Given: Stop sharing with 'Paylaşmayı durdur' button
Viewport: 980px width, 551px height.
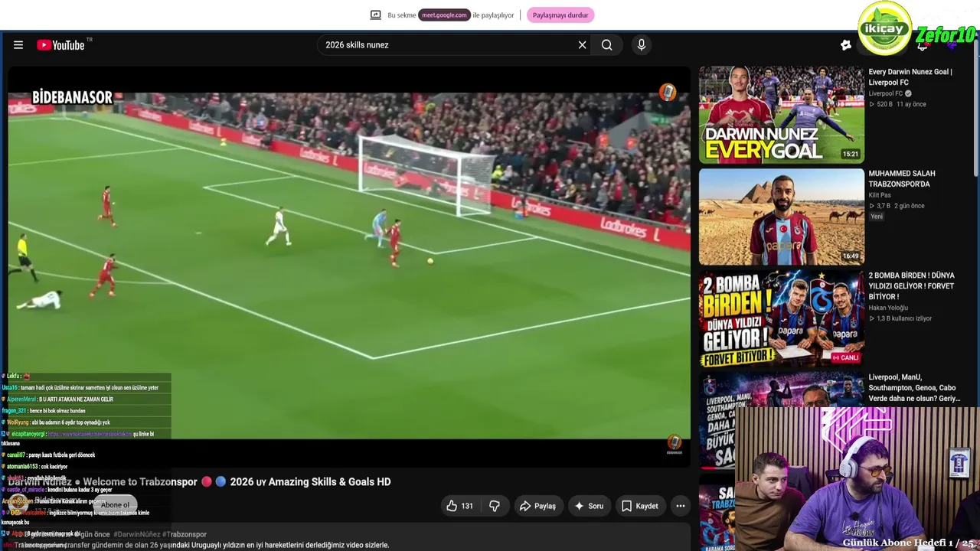Looking at the screenshot, I should 560,15.
